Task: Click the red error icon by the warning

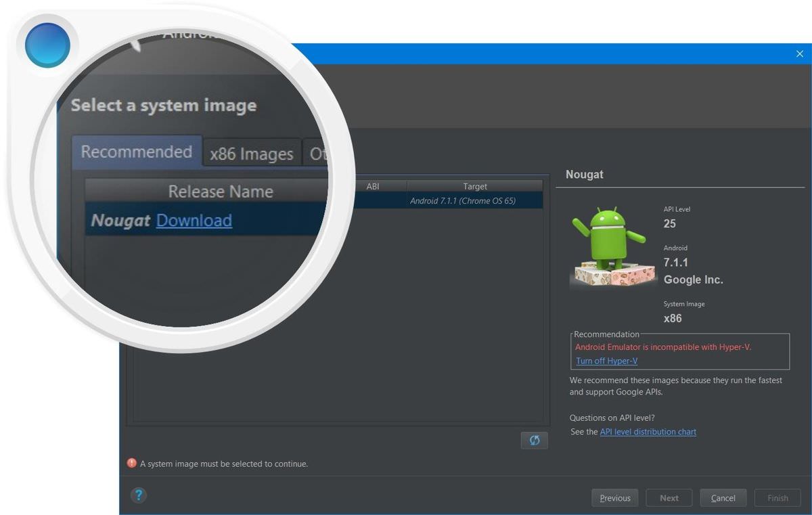Action: point(132,464)
